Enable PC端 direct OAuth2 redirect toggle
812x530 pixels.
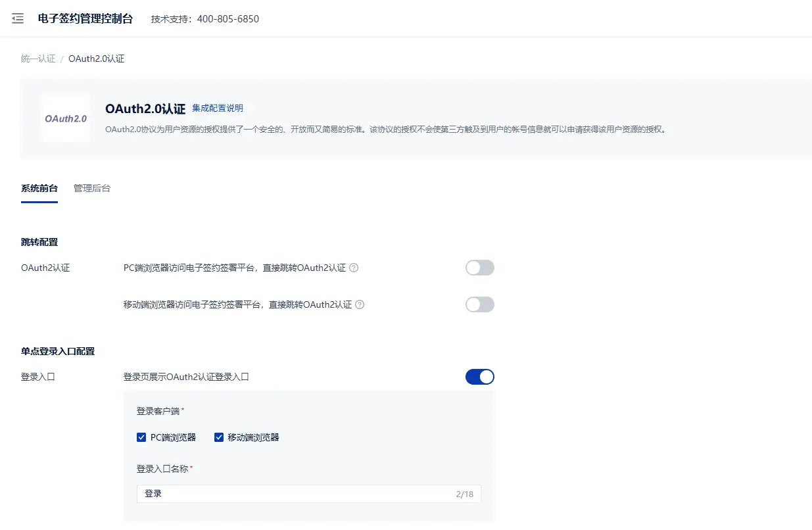click(479, 268)
